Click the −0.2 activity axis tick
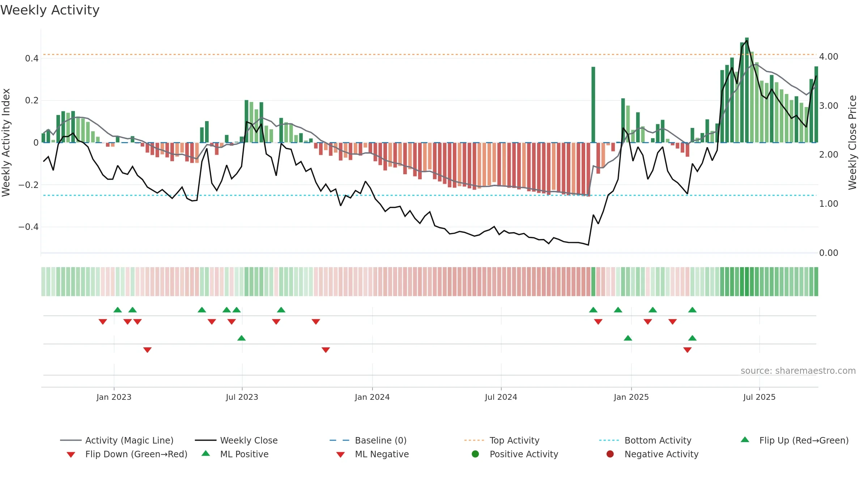 coord(29,185)
